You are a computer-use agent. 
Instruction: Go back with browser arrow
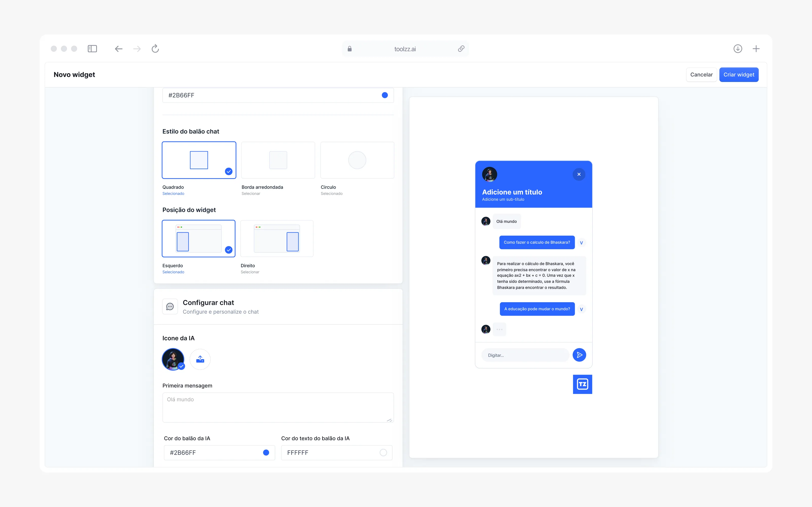119,49
